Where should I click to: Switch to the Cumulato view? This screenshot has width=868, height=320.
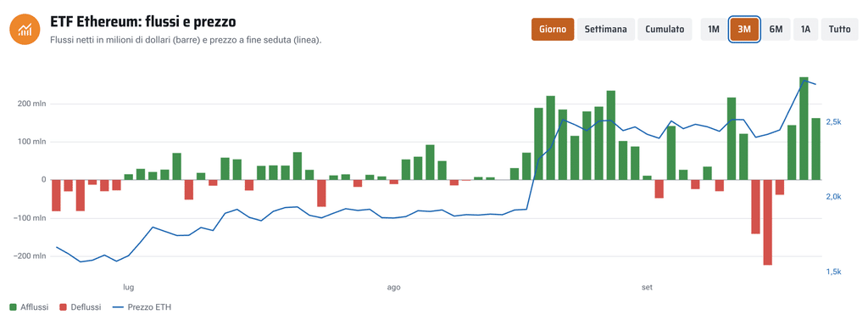(665, 30)
